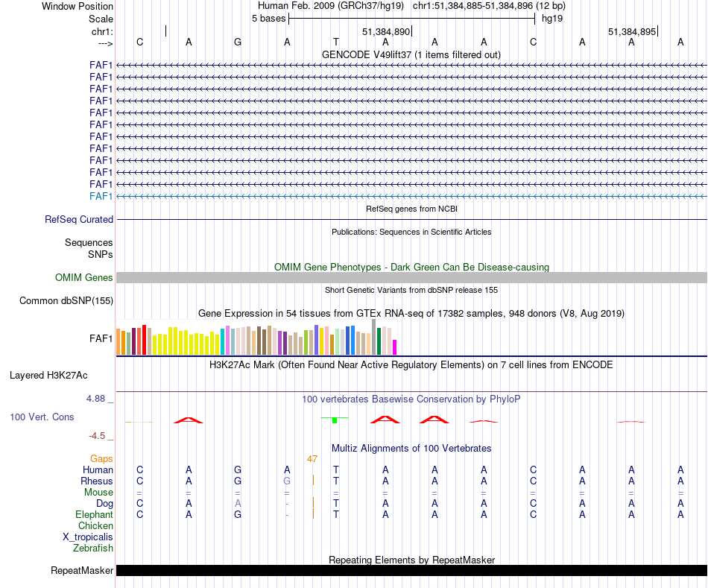Click the gray G mismatch in Rhesus row

pyautogui.click(x=287, y=481)
